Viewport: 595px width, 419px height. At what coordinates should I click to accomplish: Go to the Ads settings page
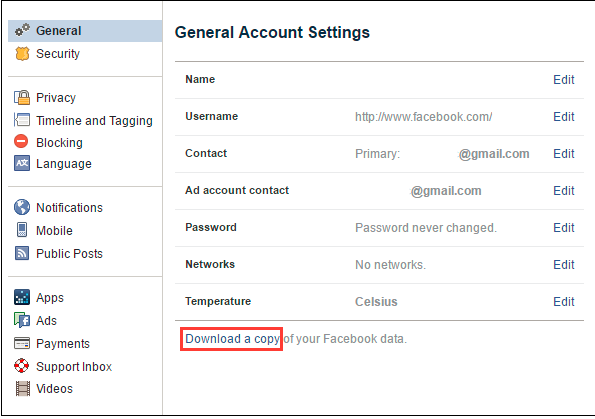pos(46,321)
